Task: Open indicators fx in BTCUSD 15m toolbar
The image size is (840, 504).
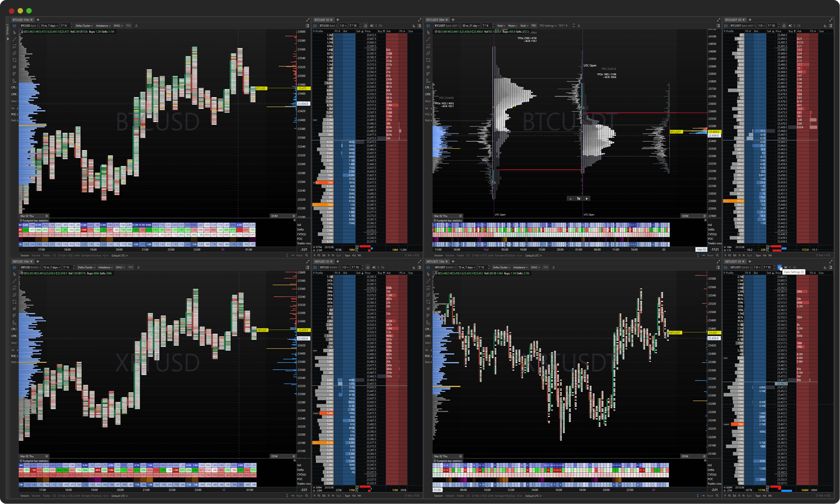Action: (136, 25)
